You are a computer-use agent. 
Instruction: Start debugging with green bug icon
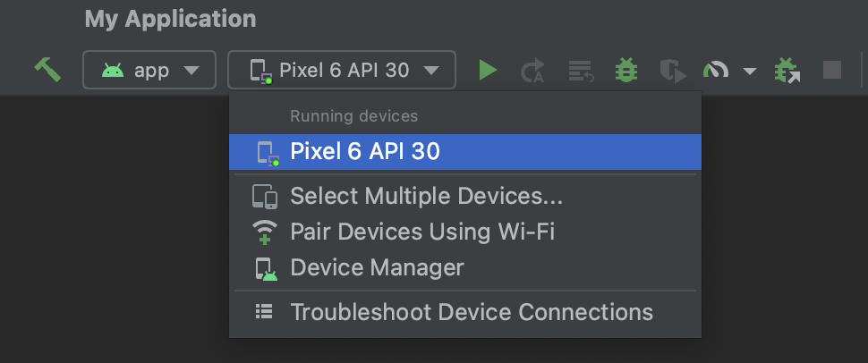point(626,70)
